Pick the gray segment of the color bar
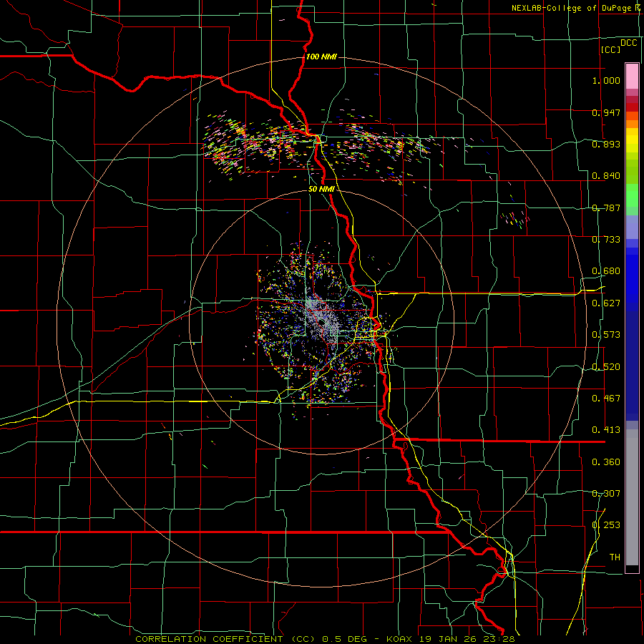 pyautogui.click(x=632, y=497)
